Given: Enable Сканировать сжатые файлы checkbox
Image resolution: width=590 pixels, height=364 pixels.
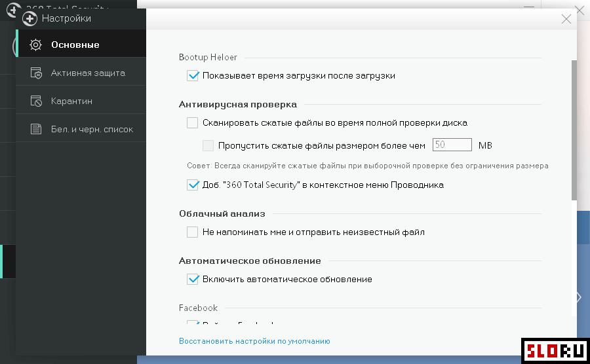Looking at the screenshot, I should coord(192,122).
